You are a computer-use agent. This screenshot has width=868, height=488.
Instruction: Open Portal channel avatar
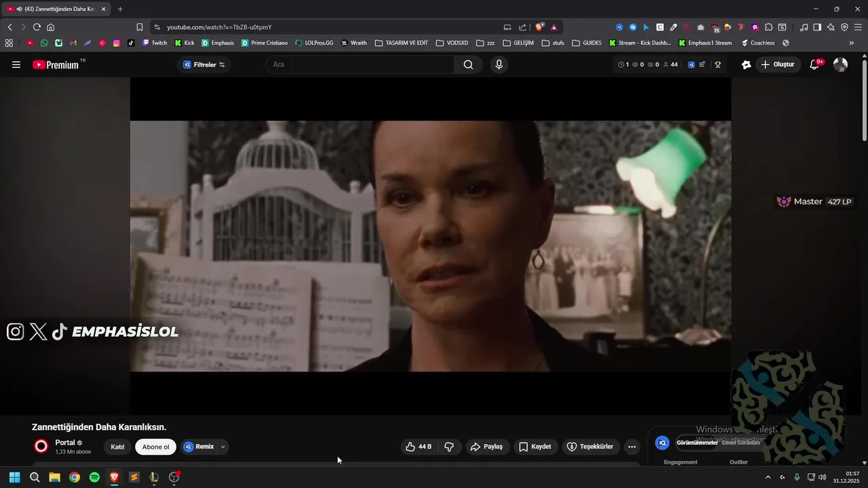[x=41, y=446]
